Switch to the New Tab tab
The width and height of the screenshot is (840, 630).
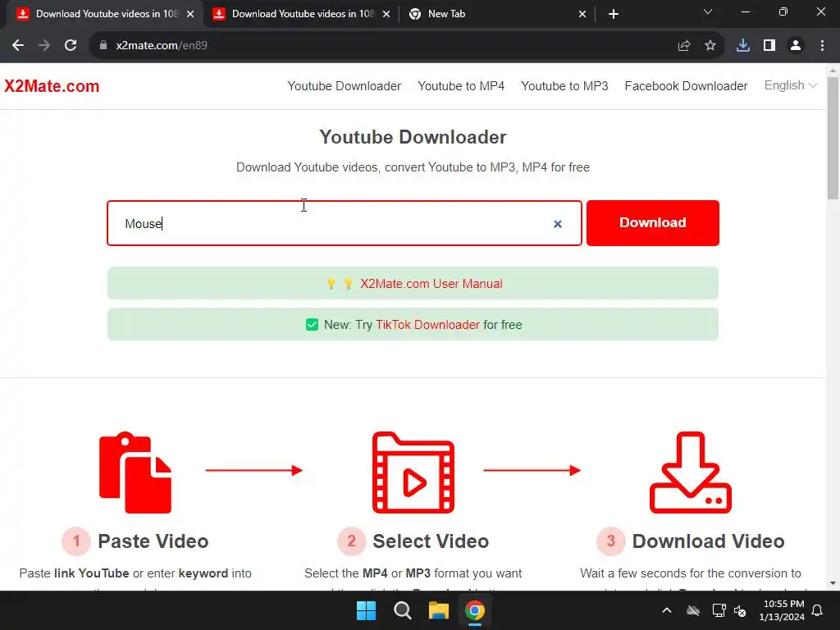[x=494, y=14]
